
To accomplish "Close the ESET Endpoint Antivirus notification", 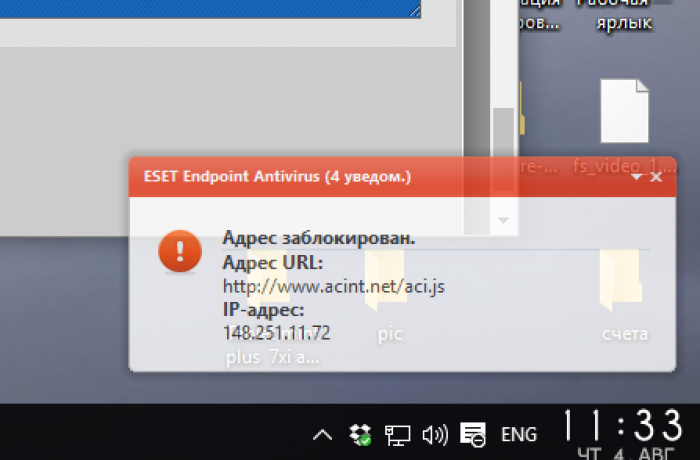I will (656, 177).
